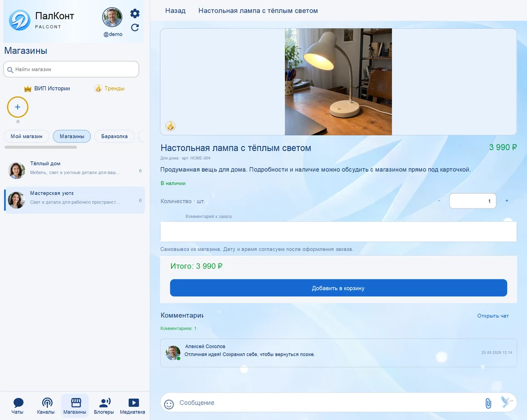Send message with the bird icon

507,402
